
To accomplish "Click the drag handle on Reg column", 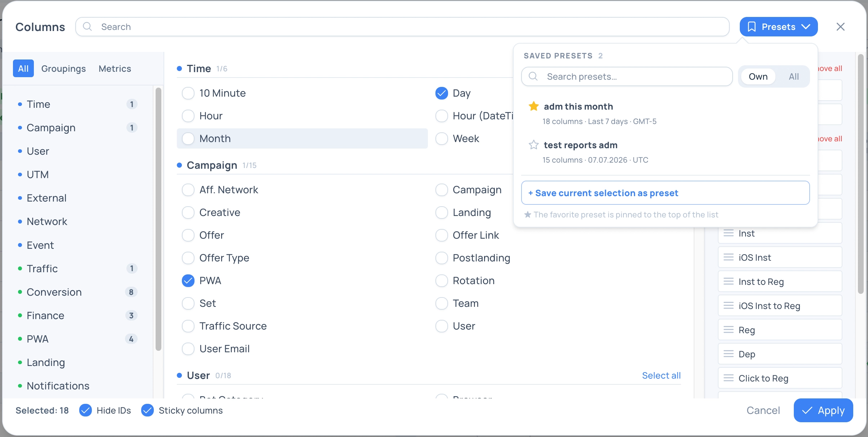I will 728,330.
